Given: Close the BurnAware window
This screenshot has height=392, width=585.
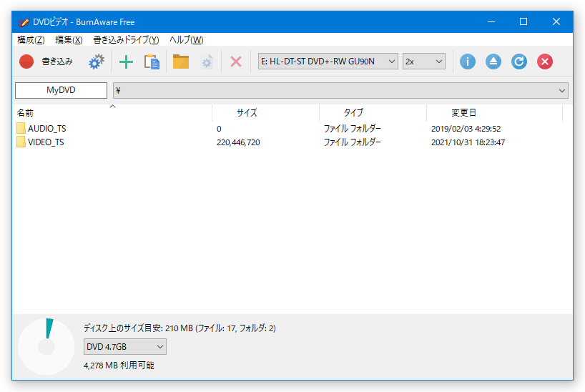Looking at the screenshot, I should [556, 22].
